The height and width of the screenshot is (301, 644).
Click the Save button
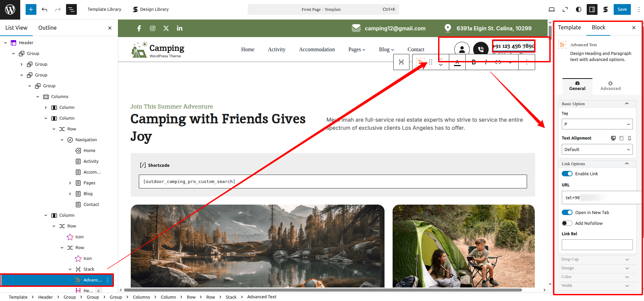(x=622, y=9)
